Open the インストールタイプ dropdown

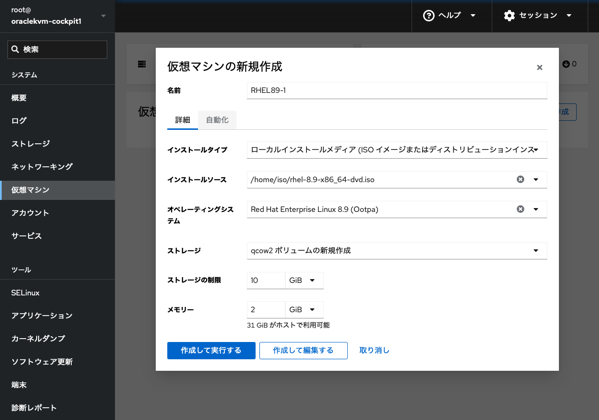coord(397,150)
